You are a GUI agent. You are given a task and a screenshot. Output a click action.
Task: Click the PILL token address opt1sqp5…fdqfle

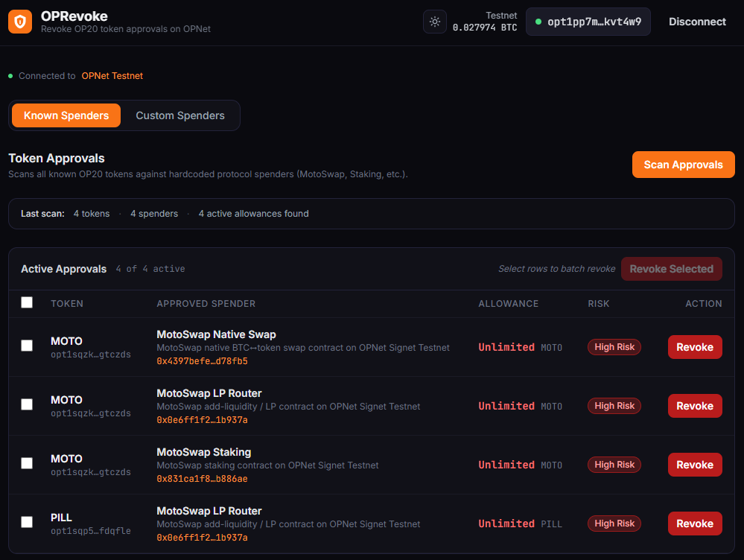tap(90, 531)
